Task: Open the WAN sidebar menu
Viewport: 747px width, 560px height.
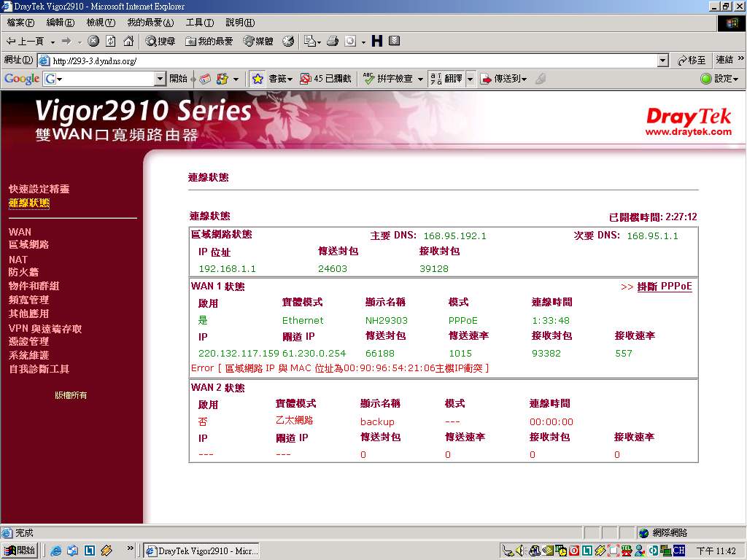Action: (20, 232)
